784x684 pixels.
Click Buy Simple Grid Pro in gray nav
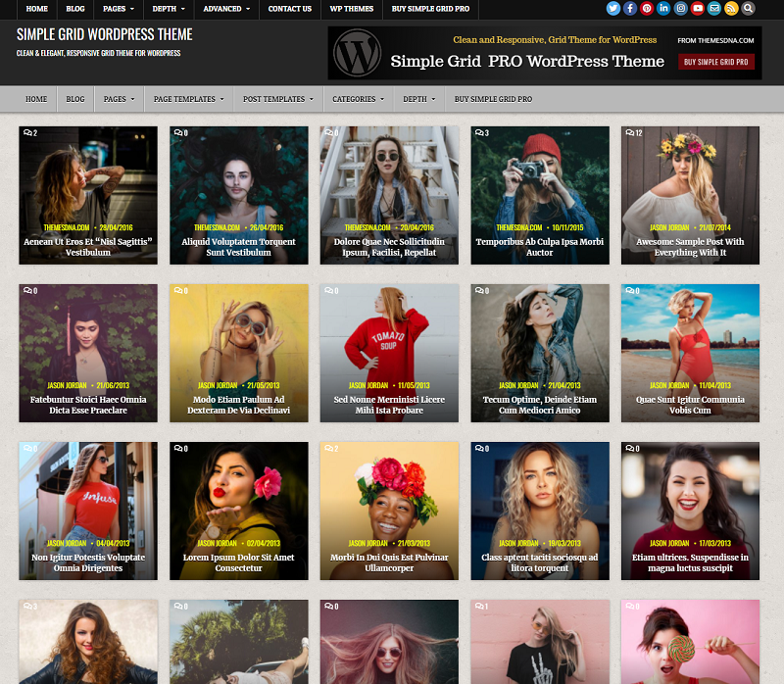[493, 99]
